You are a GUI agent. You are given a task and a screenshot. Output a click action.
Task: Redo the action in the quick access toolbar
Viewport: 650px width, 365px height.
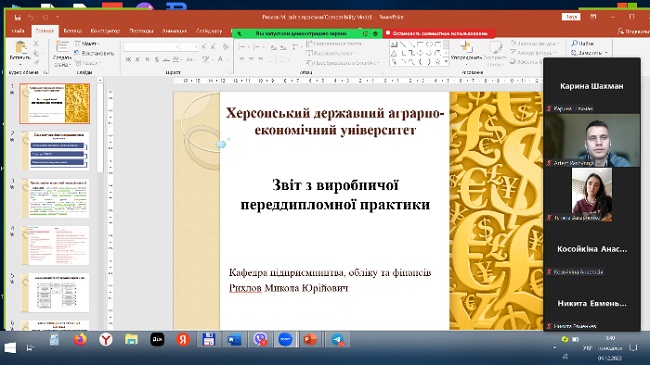tap(46, 17)
